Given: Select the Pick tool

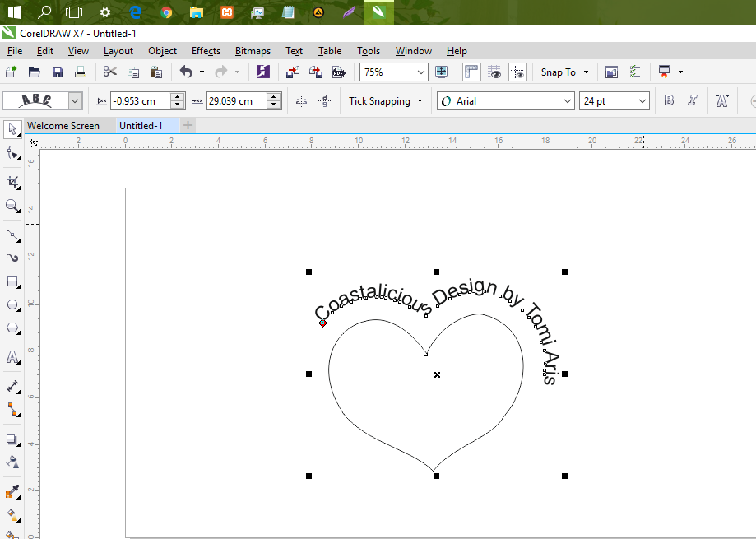Looking at the screenshot, I should [x=12, y=129].
